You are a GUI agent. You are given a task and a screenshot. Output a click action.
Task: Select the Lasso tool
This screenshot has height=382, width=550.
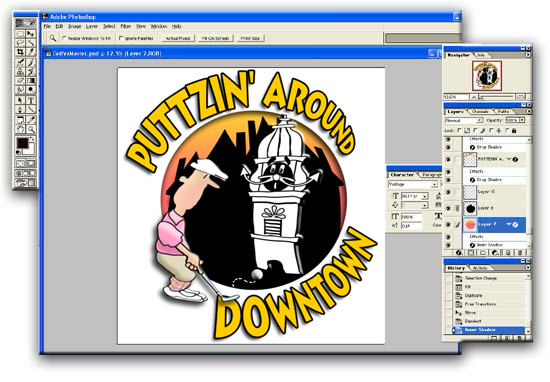pyautogui.click(x=20, y=43)
